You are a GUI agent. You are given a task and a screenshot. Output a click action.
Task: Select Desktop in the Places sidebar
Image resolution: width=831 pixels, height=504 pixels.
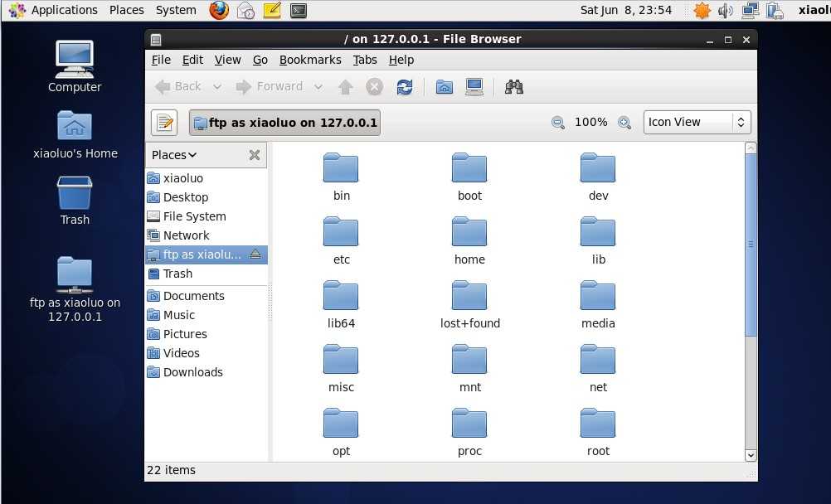point(207,197)
